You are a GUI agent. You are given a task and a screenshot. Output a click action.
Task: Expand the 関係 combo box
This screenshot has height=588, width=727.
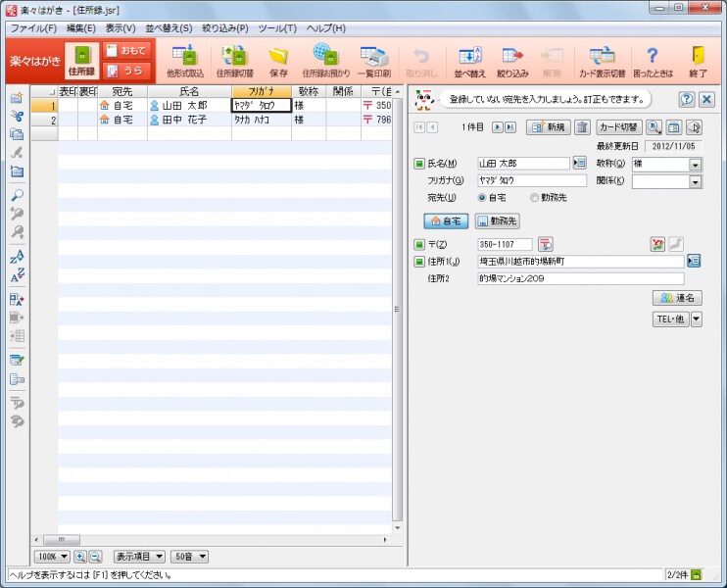(695, 182)
